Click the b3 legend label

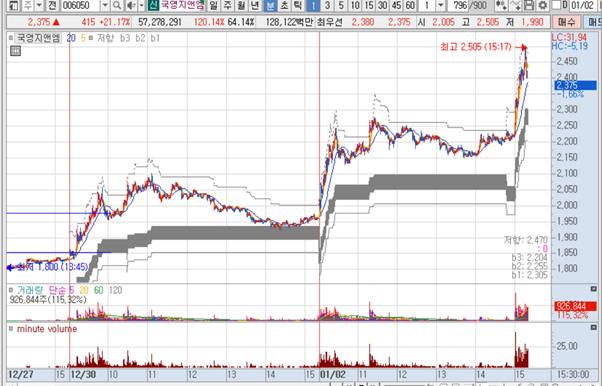click(x=125, y=38)
